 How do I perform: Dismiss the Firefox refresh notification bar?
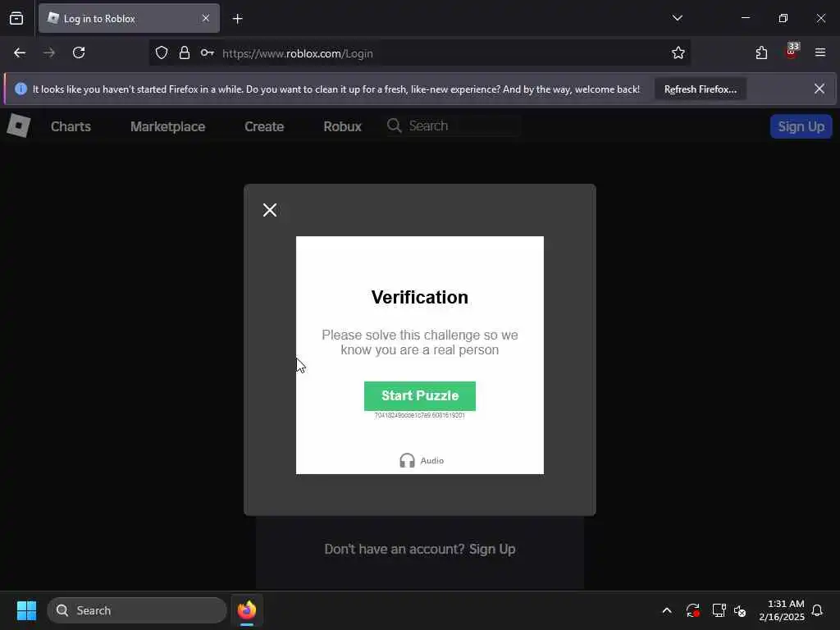point(819,89)
